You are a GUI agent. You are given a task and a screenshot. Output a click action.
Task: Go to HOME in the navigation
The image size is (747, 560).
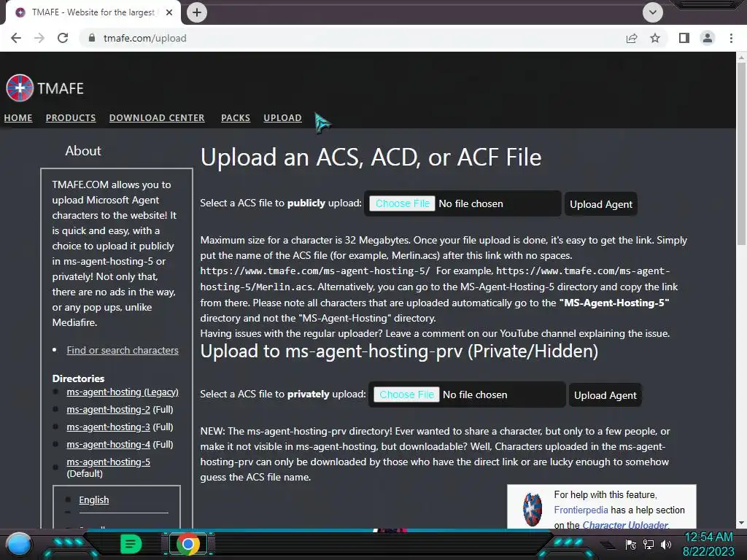(x=18, y=117)
